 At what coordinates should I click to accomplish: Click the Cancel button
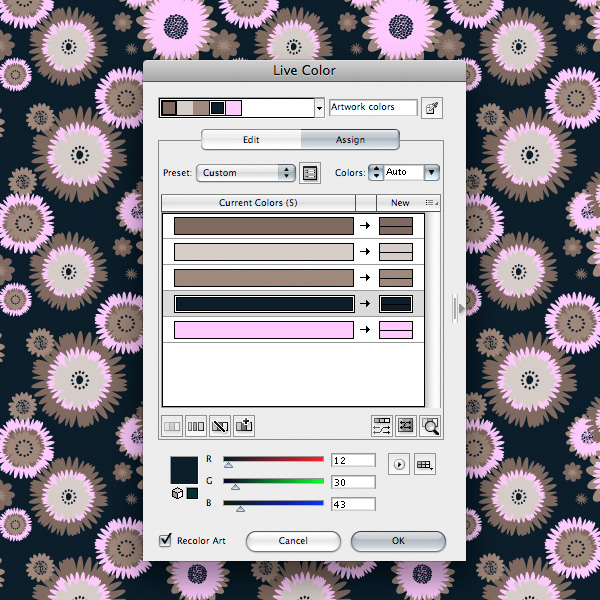click(293, 541)
